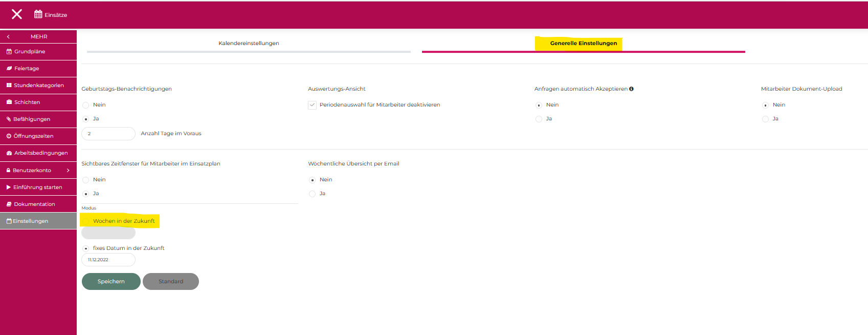Screen dimensions: 868x335
Task: Open Einsätze calendar icon in top bar
Action: [x=38, y=14]
